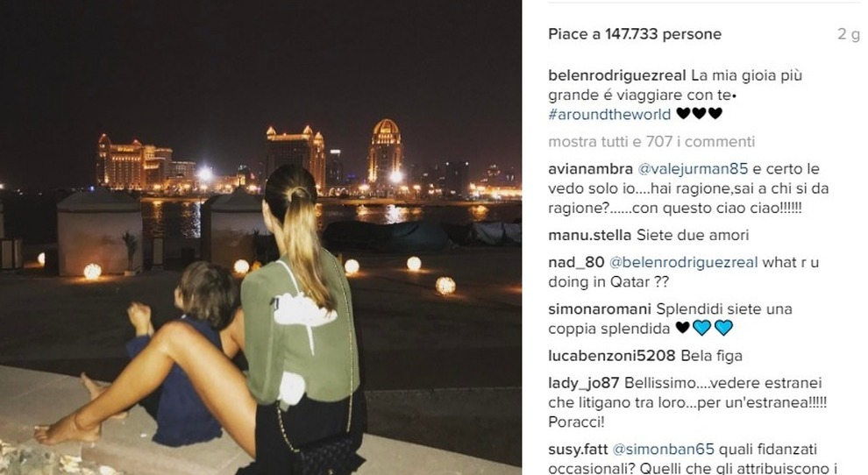The height and width of the screenshot is (475, 868).
Task: Click the illuminated domed tower in photo
Action: (385, 151)
